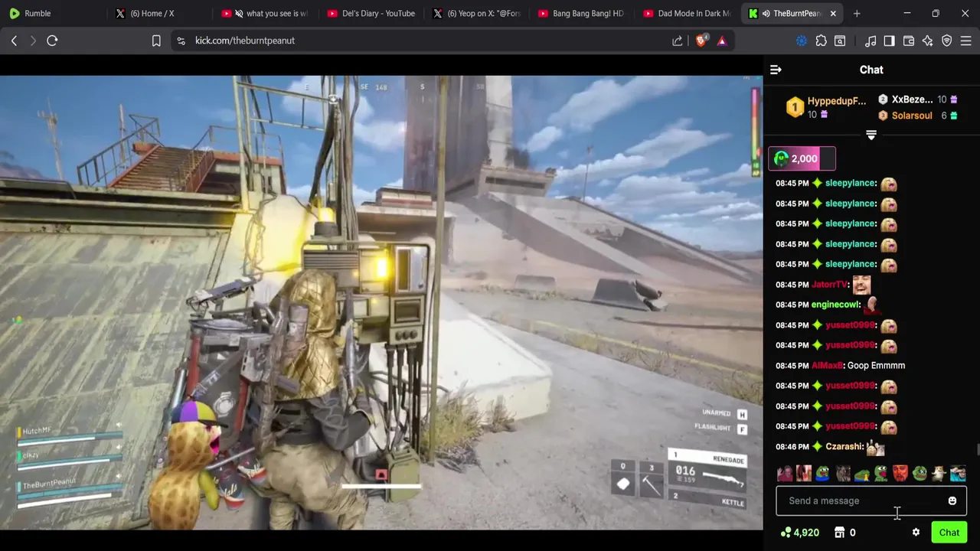This screenshot has width=980, height=551.
Task: Open the browser hamburger menu
Action: coord(966,41)
